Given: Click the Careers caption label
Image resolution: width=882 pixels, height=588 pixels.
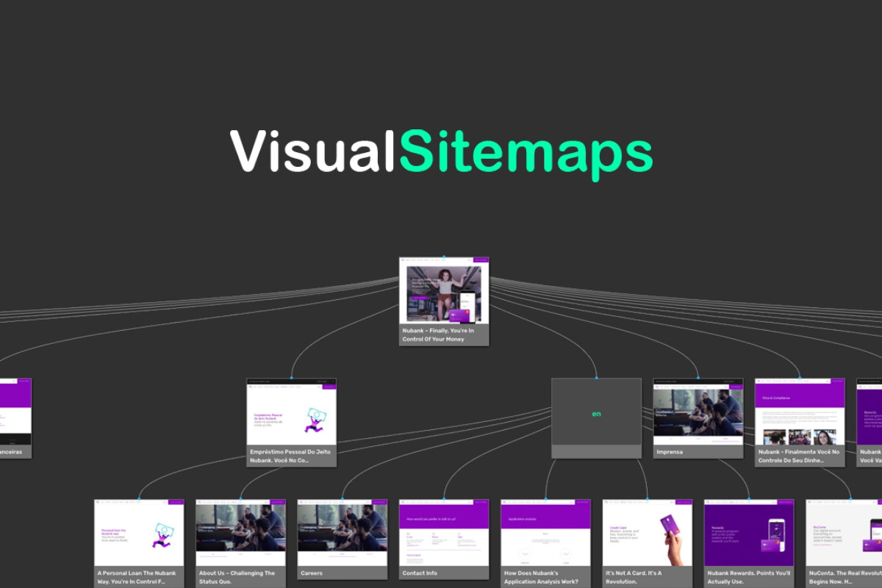Looking at the screenshot, I should 311,572.
